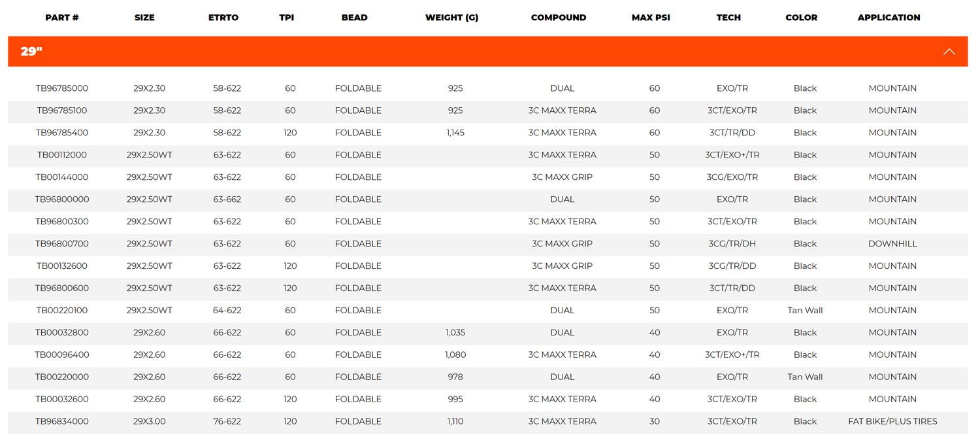Select the COMPOUND column header
This screenshot has height=448, width=980.
(x=559, y=18)
